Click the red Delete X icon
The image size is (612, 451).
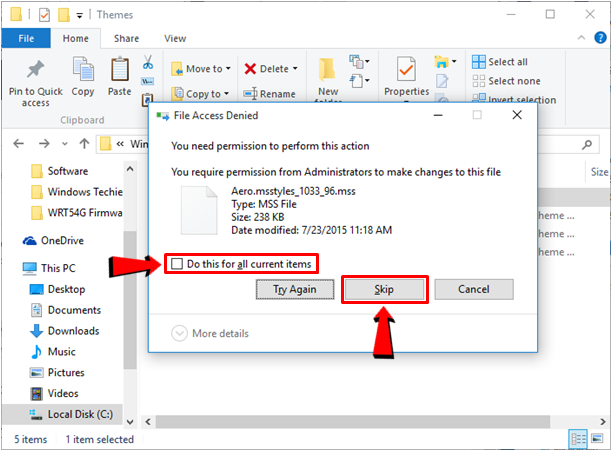pyautogui.click(x=250, y=69)
